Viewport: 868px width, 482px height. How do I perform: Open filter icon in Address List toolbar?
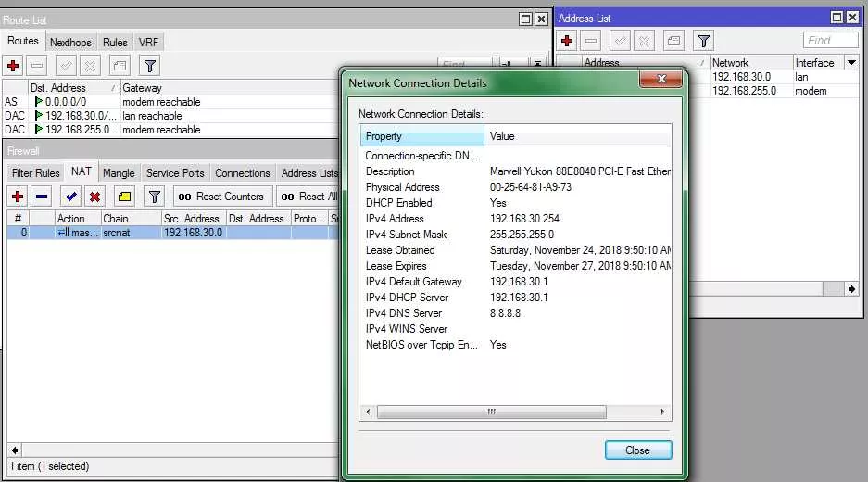[704, 41]
